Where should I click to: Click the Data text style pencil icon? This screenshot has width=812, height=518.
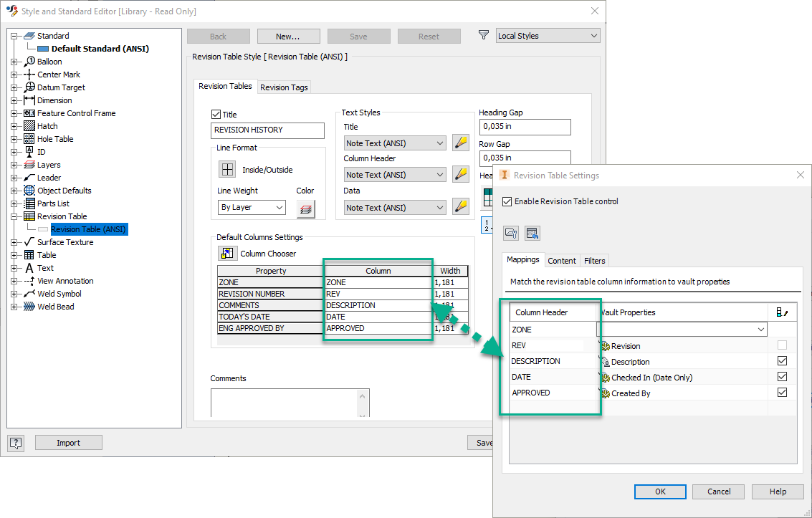click(x=461, y=207)
